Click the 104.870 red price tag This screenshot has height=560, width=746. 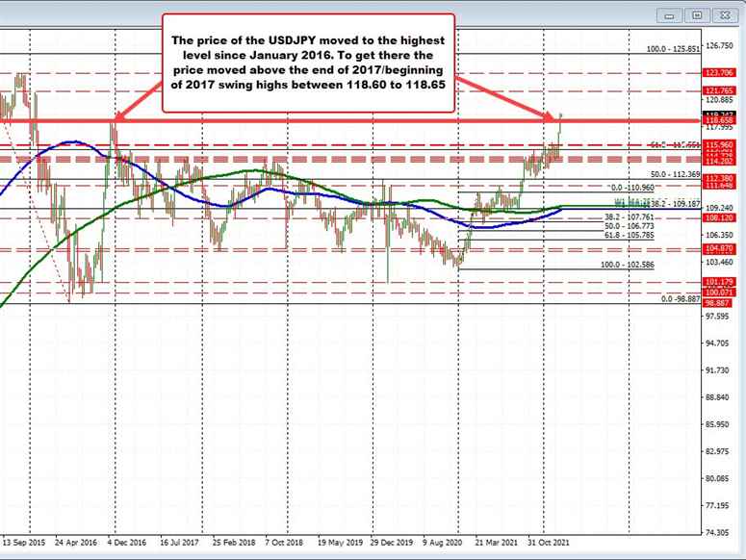coord(719,248)
